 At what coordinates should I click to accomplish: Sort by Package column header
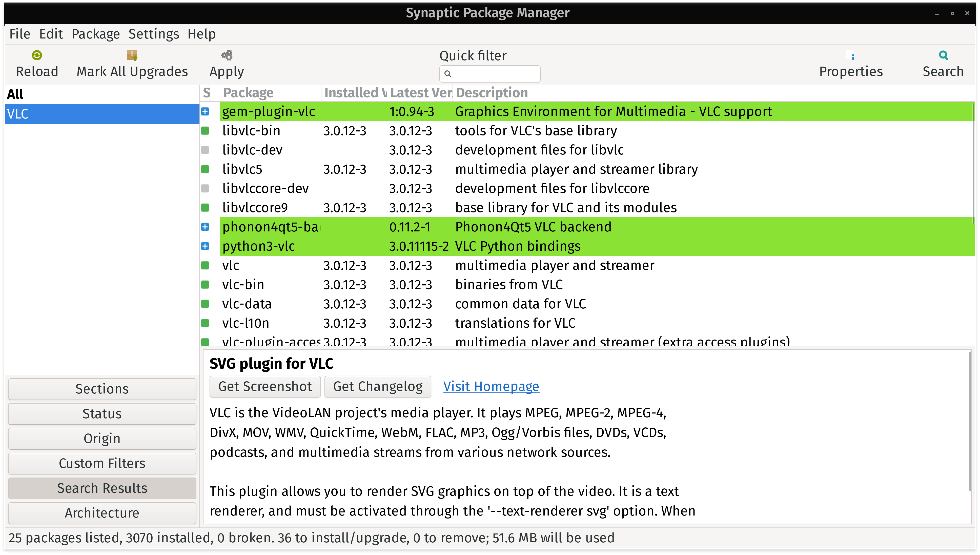coord(271,93)
